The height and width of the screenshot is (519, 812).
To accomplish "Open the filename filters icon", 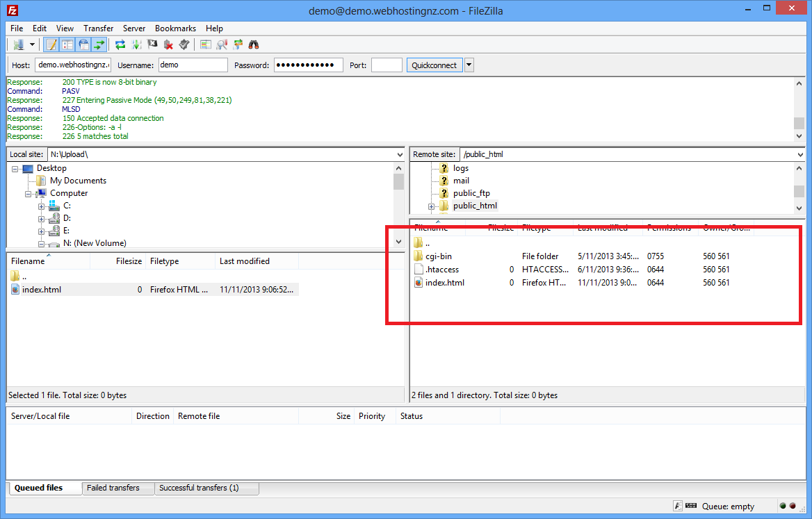I will 205,45.
